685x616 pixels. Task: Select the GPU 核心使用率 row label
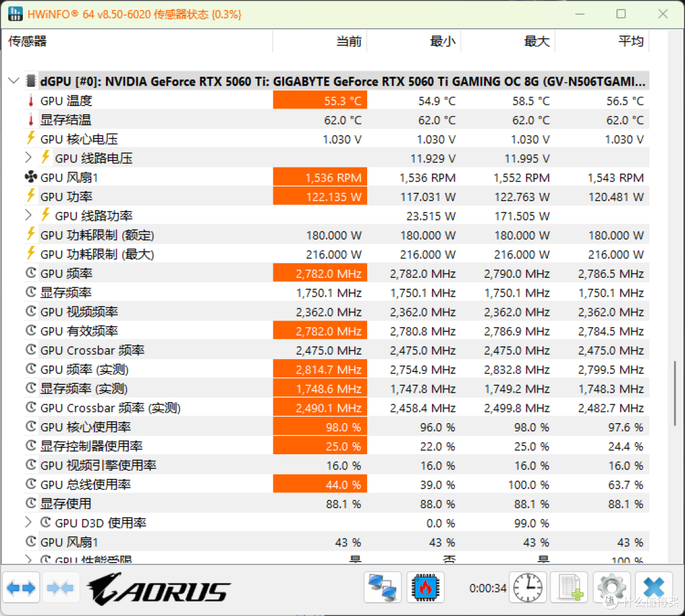[x=86, y=427]
